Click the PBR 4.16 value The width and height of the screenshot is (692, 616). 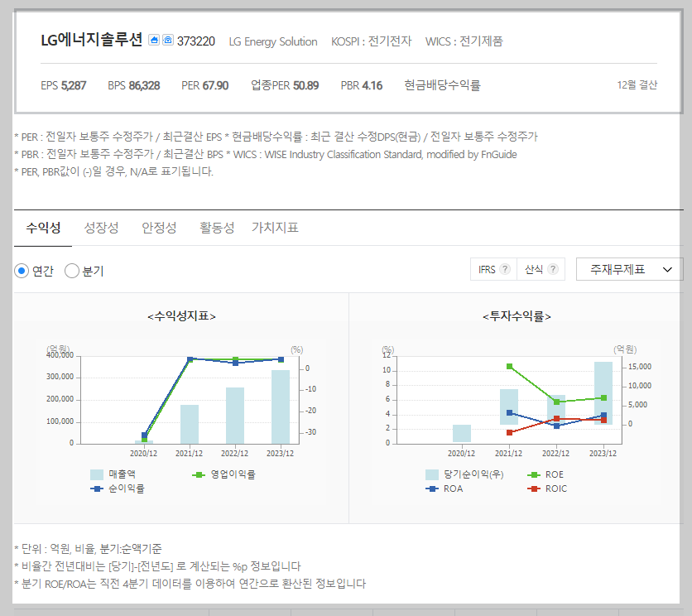(x=362, y=85)
